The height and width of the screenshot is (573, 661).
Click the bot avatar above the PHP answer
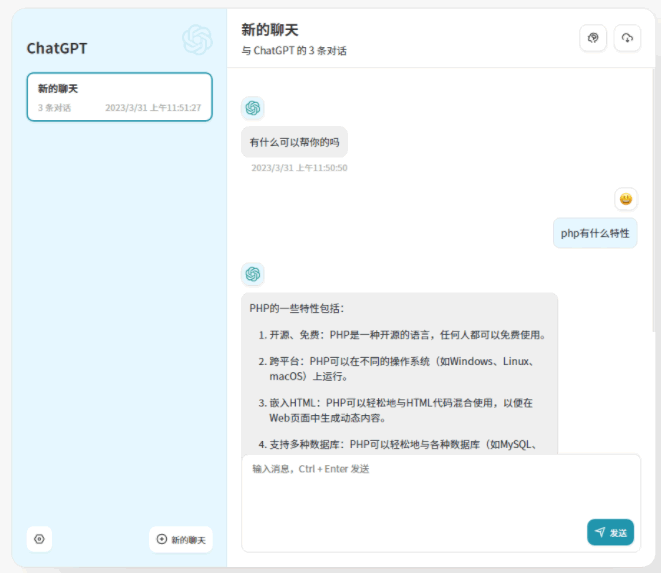pos(253,274)
